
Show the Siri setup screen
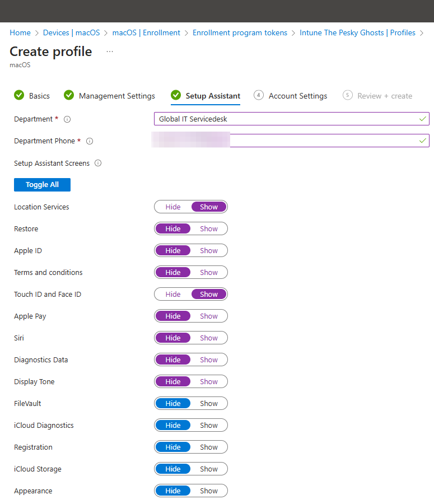coord(209,338)
